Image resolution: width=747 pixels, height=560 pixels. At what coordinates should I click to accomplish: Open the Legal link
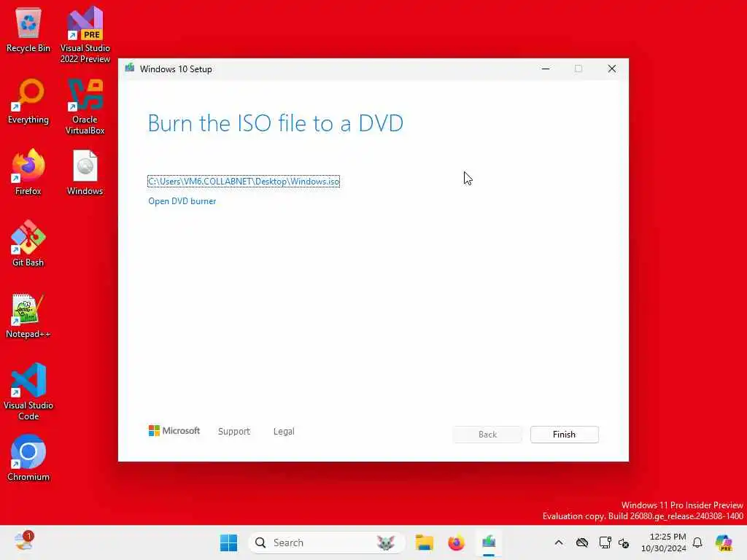point(284,431)
